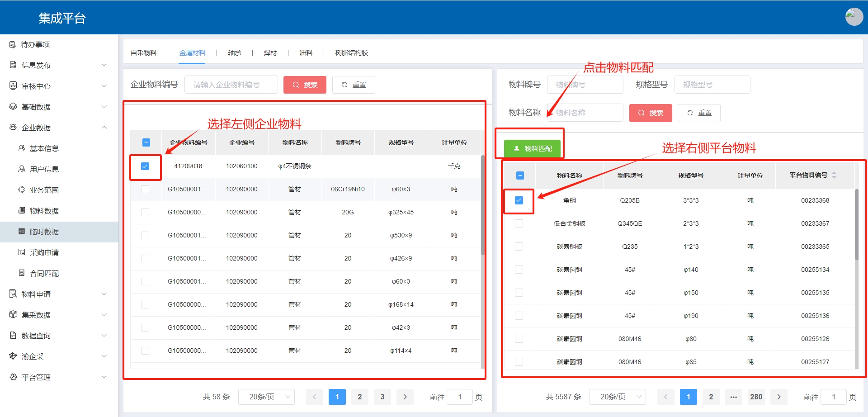Toggle select-all checkbox in platform material table
Screen dimensions: 868x417
click(520, 175)
